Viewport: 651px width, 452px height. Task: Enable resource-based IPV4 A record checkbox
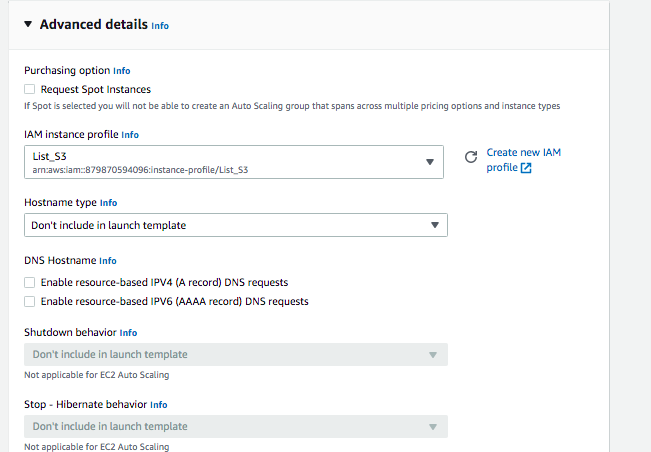tap(30, 282)
